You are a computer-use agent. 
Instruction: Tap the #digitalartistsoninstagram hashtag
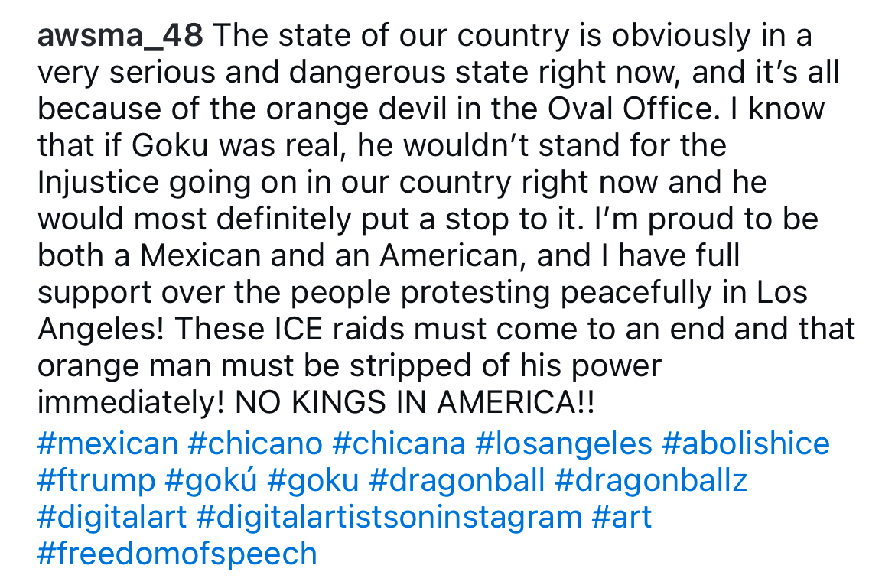coord(389,517)
